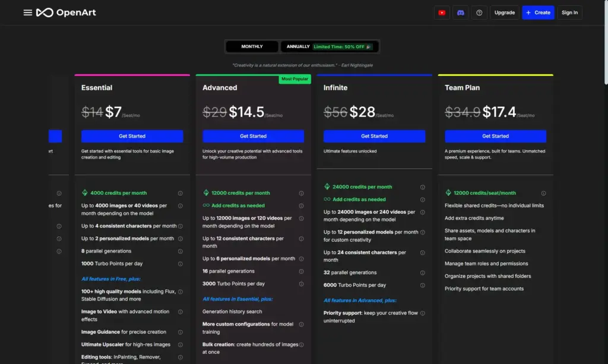Show info for 4 consistent characters
Screen dimensions: 608x364
pos(180,226)
